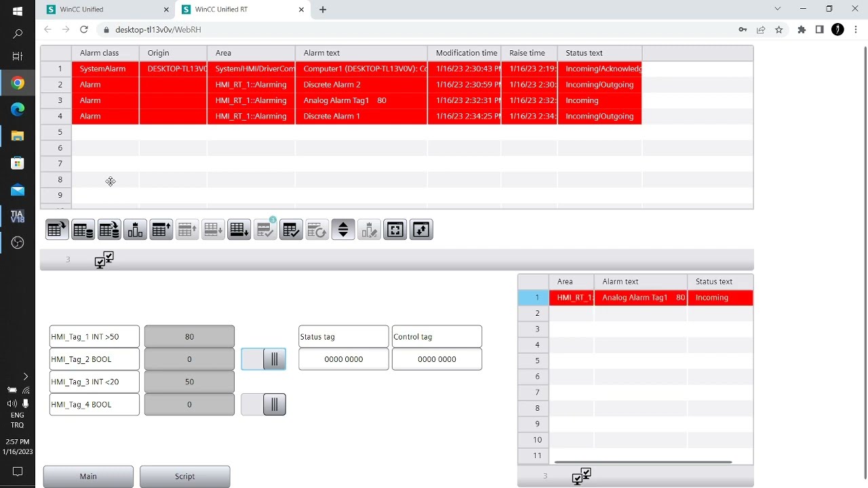Sort by Modification time column header

pyautogui.click(x=465, y=53)
